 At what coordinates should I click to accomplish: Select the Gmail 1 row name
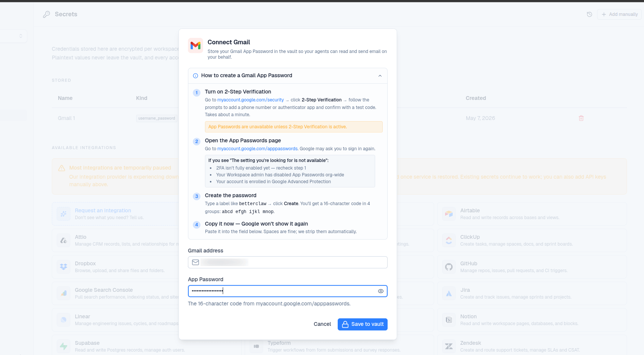67,118
